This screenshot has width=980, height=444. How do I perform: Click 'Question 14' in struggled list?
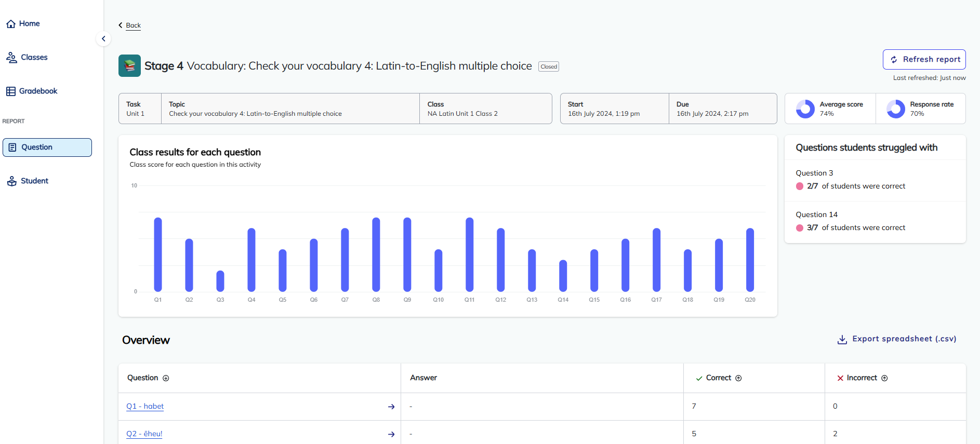click(x=817, y=215)
